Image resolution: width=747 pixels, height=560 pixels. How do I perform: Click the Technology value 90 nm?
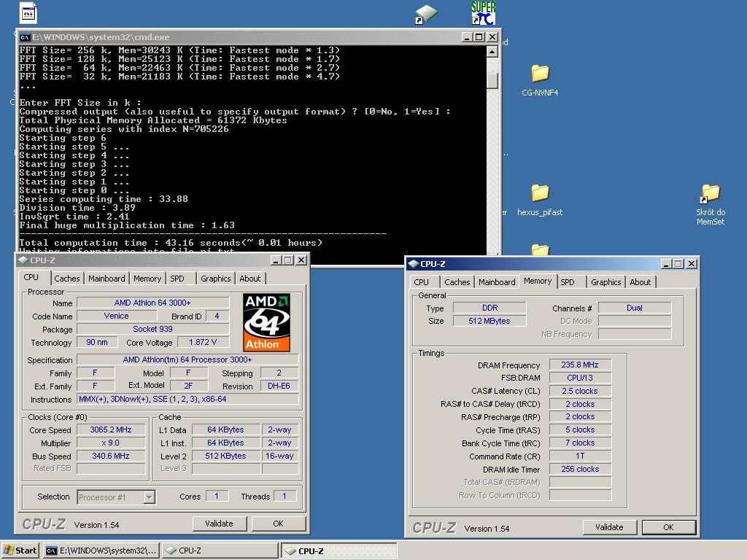pyautogui.click(x=97, y=342)
